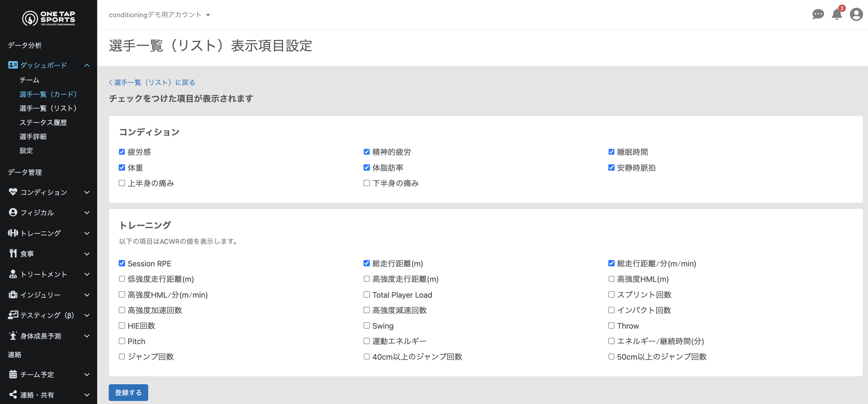Uncheck the 総走行距離/分(m/min) checkbox
Screen dimensions: 868x404
tap(611, 263)
